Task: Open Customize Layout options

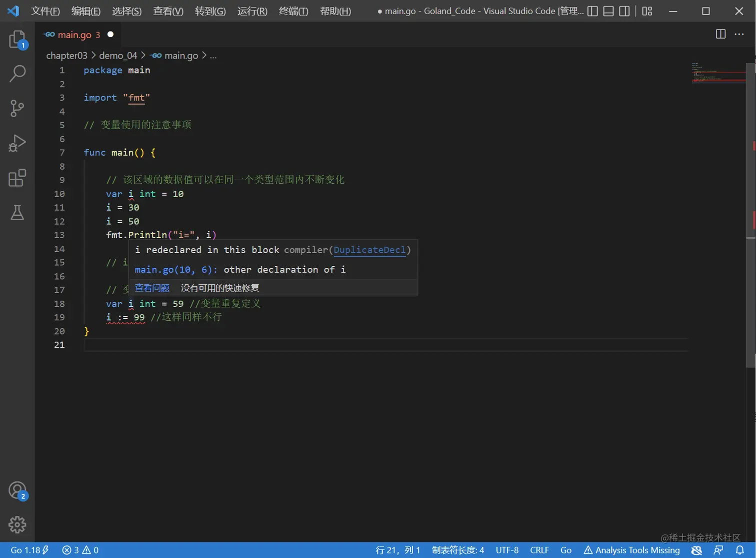Action: 647,11
